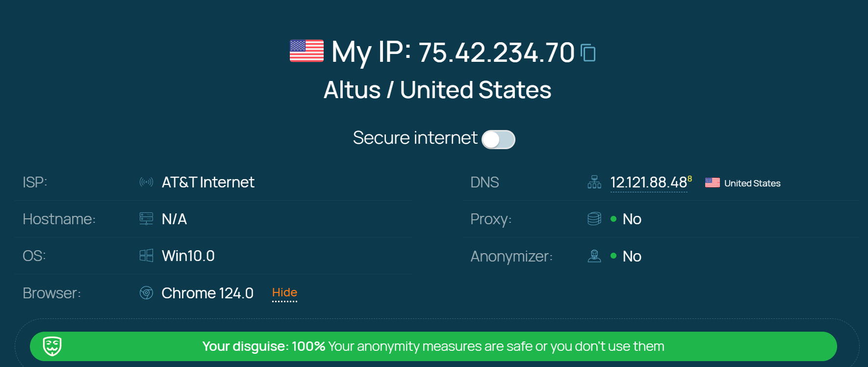Click the Anonymizer person icon
Viewport: 868px width, 367px height.
point(594,256)
